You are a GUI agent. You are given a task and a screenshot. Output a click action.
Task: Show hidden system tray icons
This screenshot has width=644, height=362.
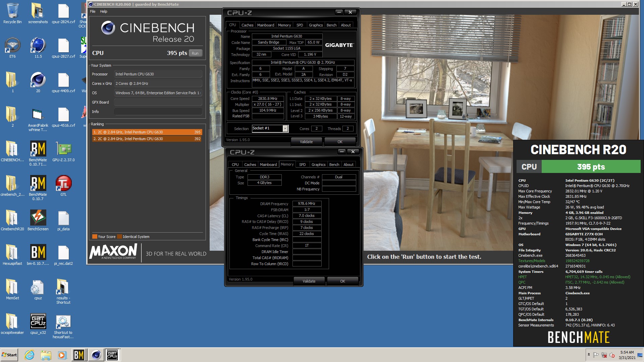pos(589,355)
